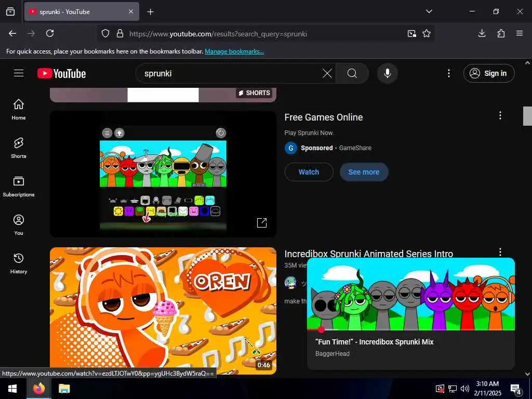The image size is (532, 399).
Task: Click the browser back arrow
Action: pos(12,33)
